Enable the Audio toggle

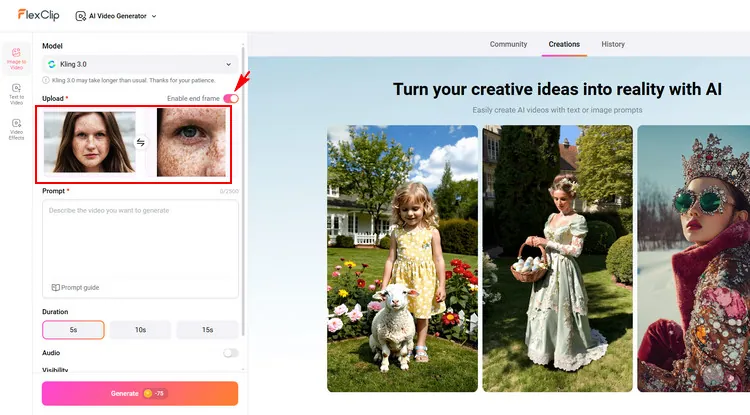(x=231, y=353)
